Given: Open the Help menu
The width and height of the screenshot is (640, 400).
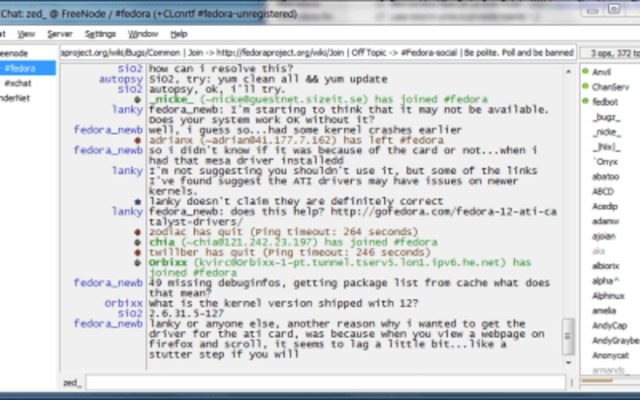Looking at the screenshot, I should (x=179, y=34).
